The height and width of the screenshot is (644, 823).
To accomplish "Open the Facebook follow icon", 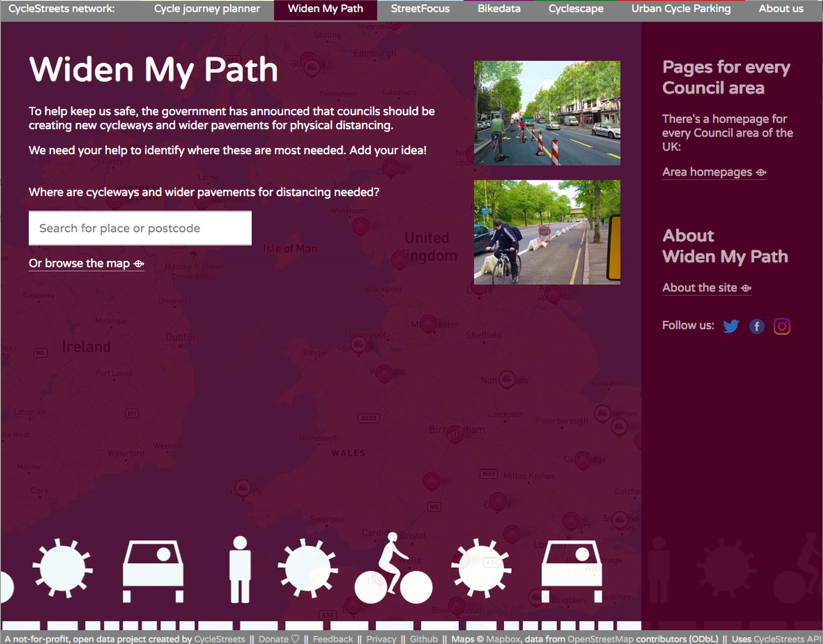I will click(x=756, y=326).
